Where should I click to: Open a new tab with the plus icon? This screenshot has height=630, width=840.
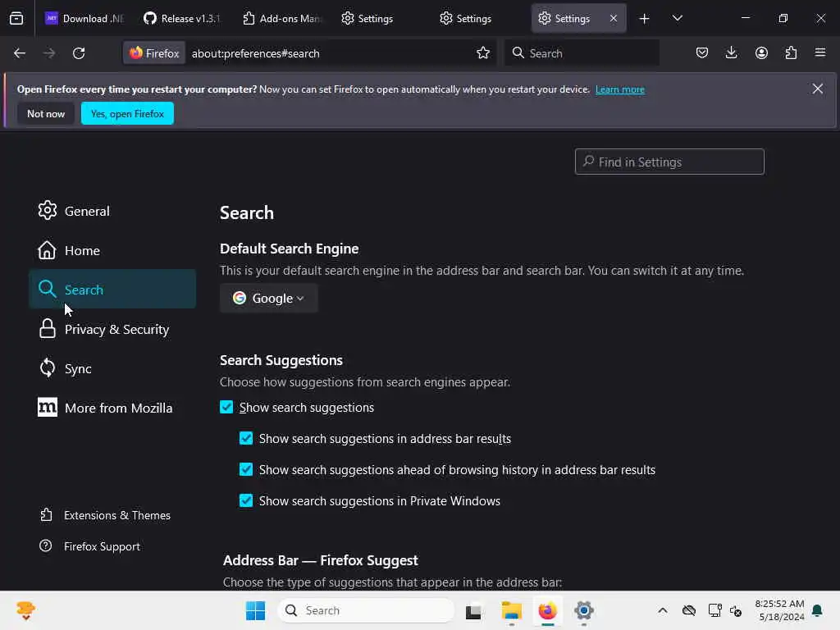click(x=644, y=19)
